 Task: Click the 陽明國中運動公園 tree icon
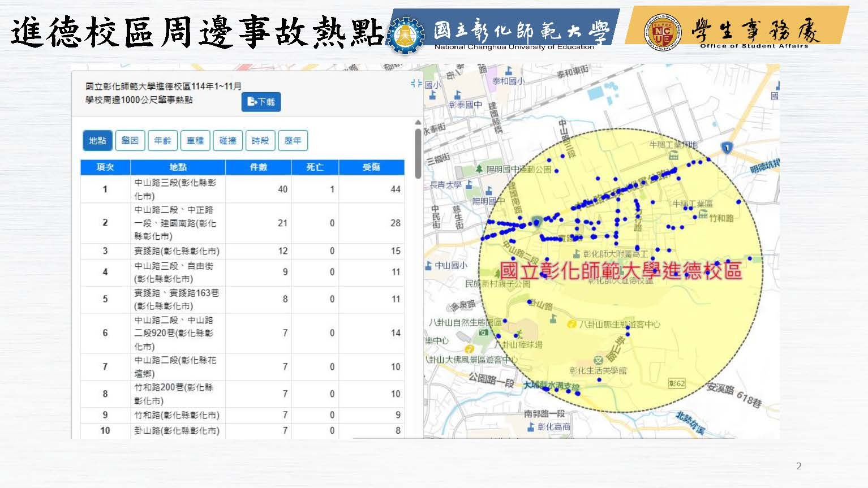(480, 169)
